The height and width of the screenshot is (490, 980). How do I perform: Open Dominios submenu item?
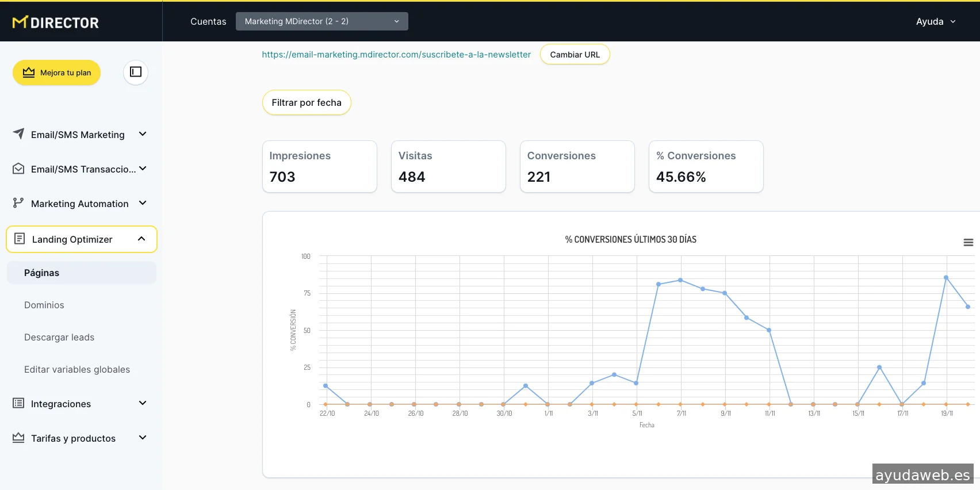[x=44, y=305]
